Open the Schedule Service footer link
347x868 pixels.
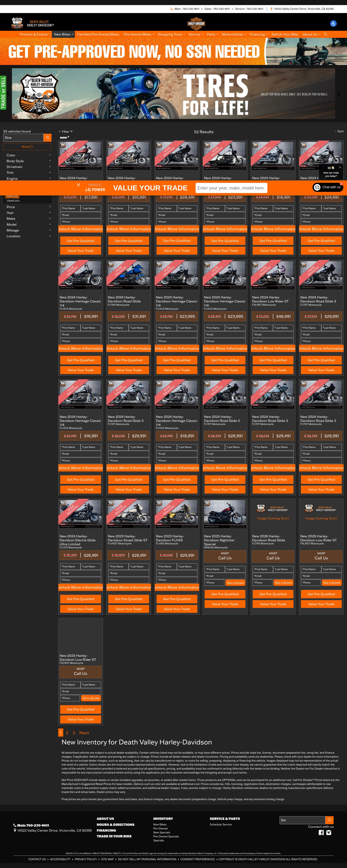tap(221, 825)
